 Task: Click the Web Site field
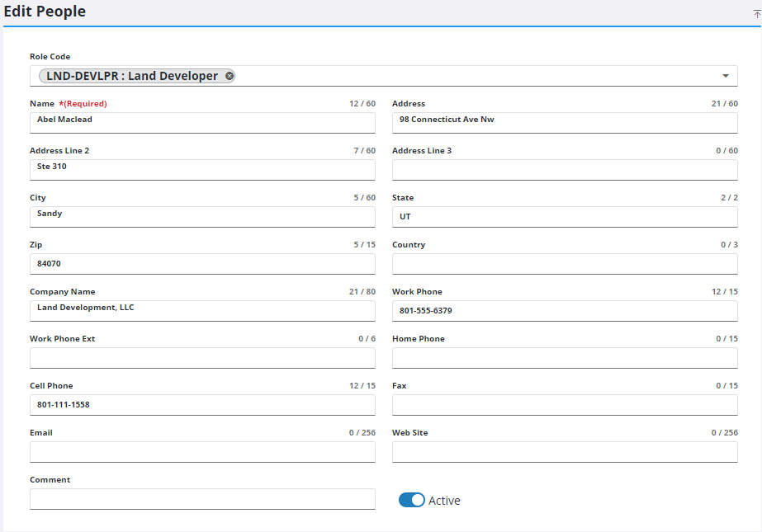tap(565, 451)
